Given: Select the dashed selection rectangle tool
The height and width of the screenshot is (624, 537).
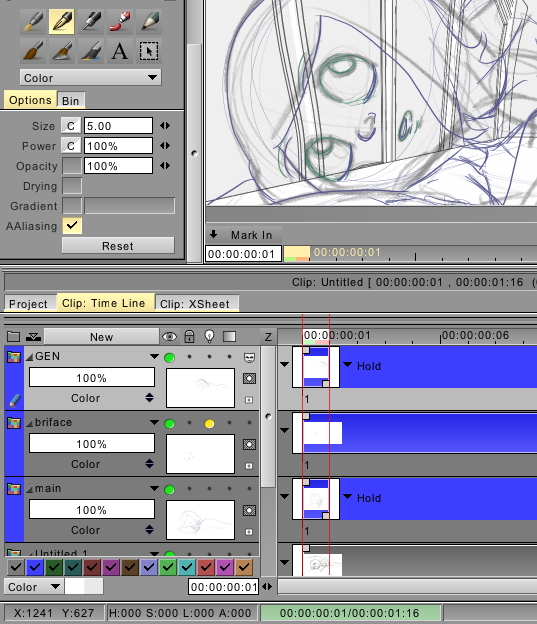Looking at the screenshot, I should click(148, 51).
